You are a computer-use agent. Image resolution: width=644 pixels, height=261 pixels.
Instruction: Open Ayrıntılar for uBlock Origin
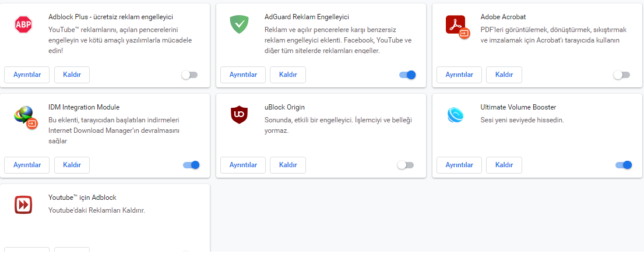[243, 165]
